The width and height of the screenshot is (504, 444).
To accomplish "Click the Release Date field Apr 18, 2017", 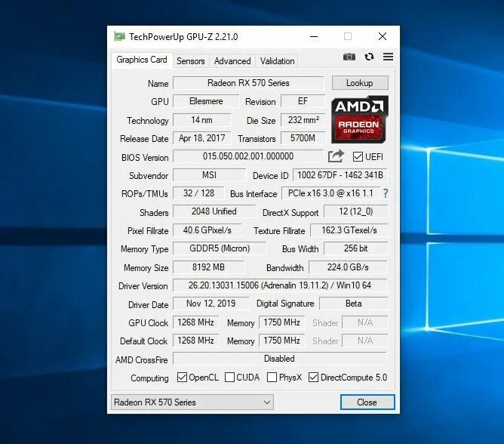I will 202,138.
